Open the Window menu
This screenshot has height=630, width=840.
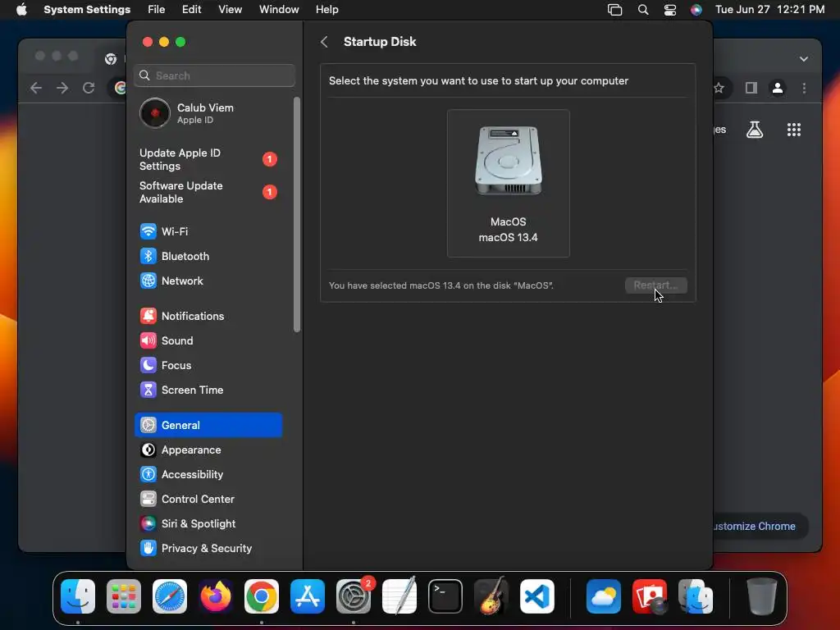(x=279, y=10)
